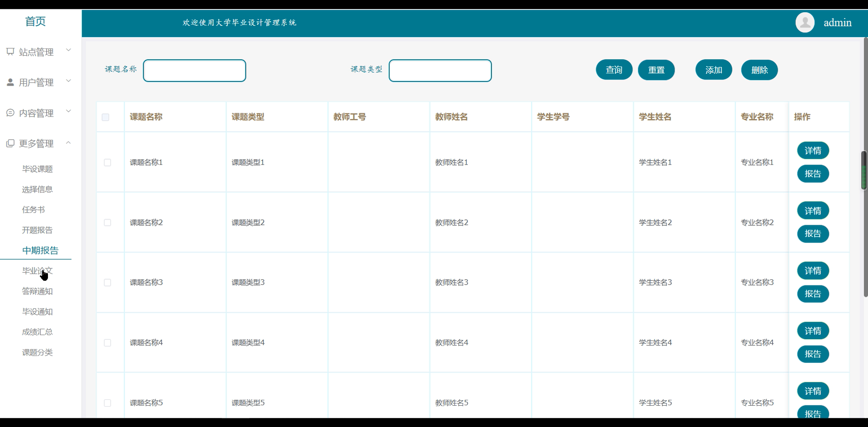Click the 专业名称3 cell
This screenshot has height=427, width=868.
point(757,282)
